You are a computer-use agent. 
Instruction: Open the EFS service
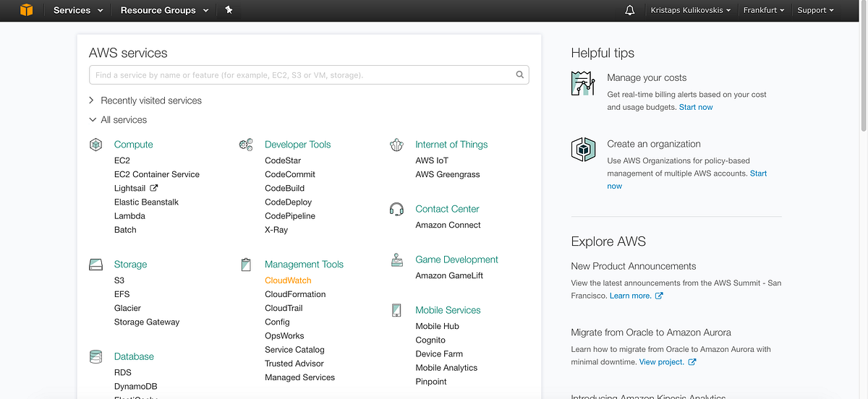click(122, 294)
